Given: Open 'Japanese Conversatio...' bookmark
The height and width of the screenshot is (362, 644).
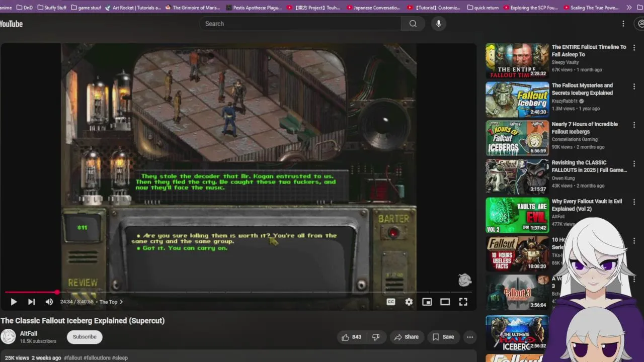Looking at the screenshot, I should pyautogui.click(x=373, y=8).
